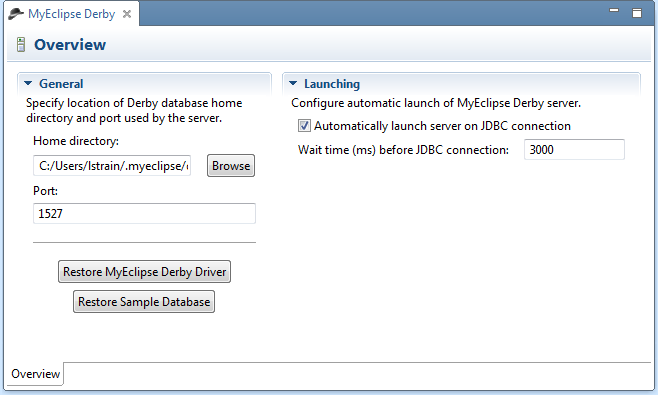Viewport: 658px width, 395px height.
Task: Click the Launching section title
Action: click(332, 84)
